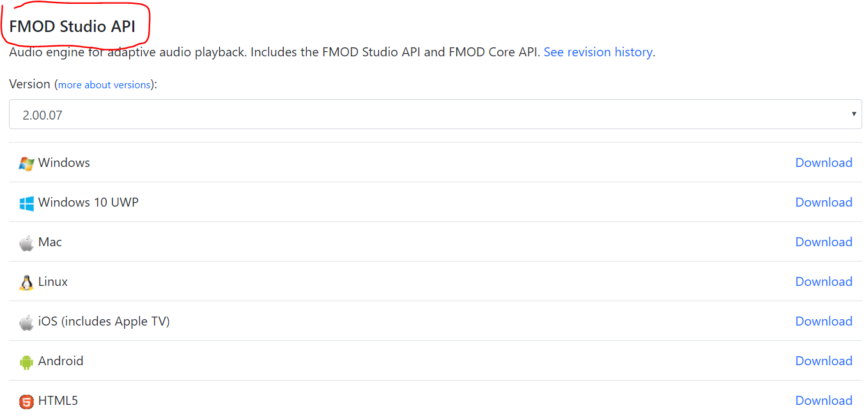Follow the more about versions link

click(x=104, y=85)
